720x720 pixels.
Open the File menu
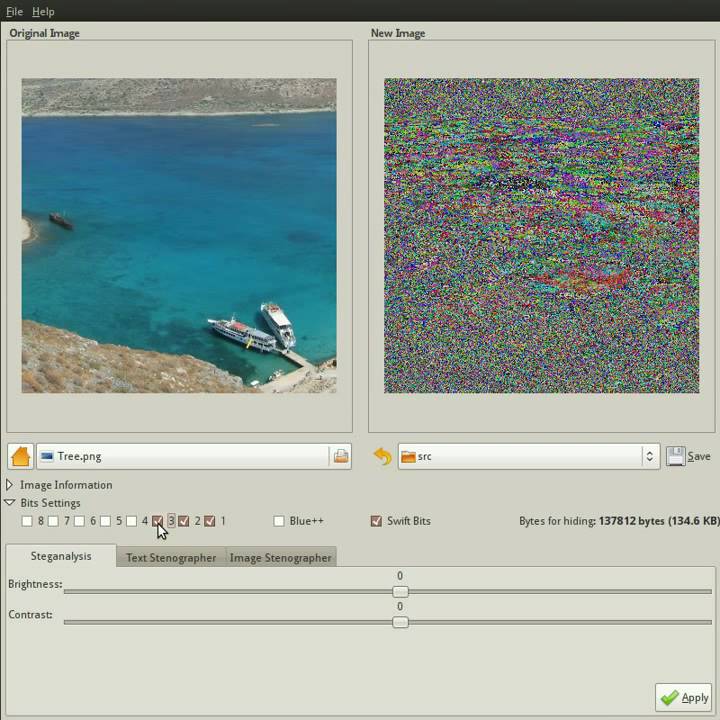(x=14, y=11)
